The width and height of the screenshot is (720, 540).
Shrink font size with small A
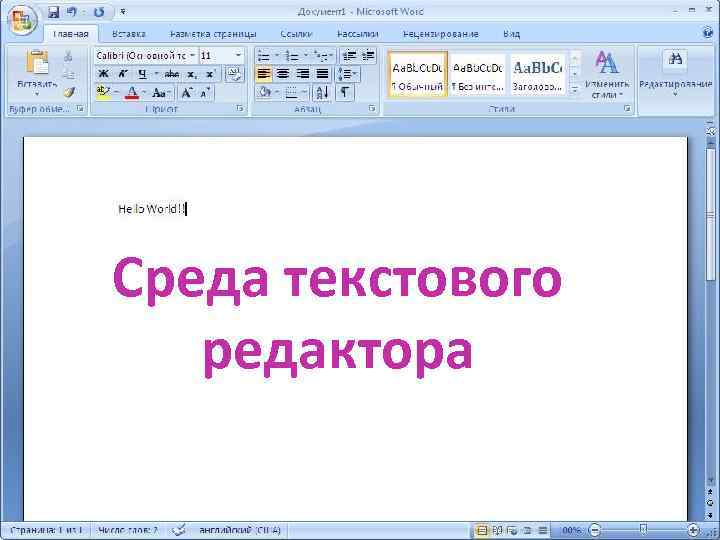tap(205, 93)
